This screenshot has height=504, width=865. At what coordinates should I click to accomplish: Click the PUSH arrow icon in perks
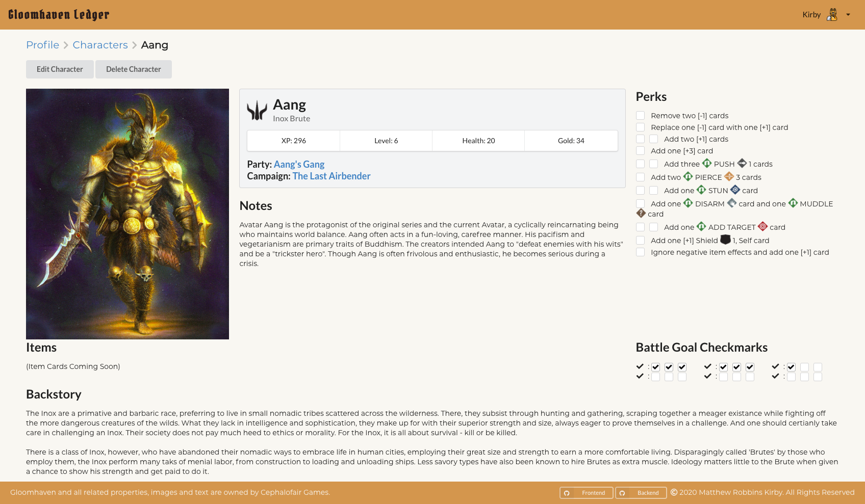pos(742,163)
